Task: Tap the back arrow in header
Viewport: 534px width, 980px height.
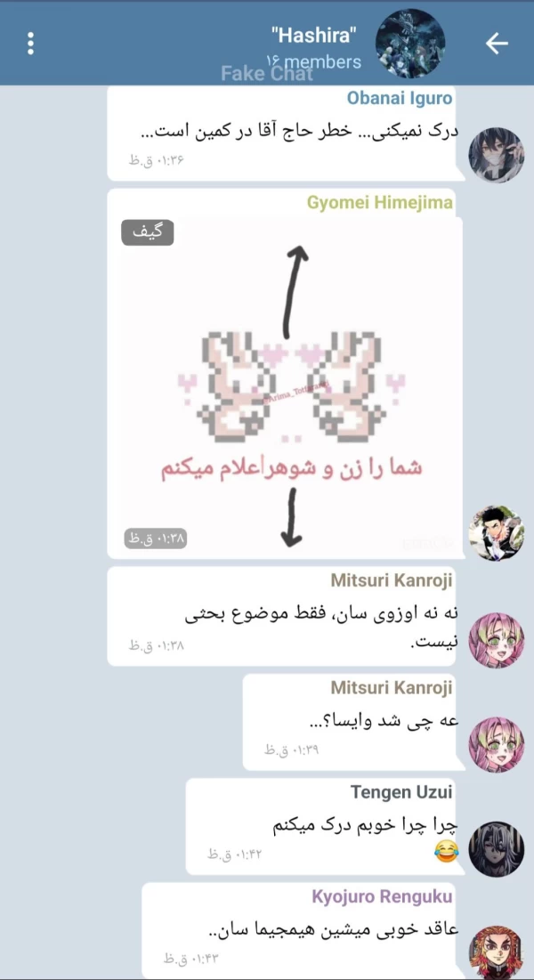Action: 497,43
